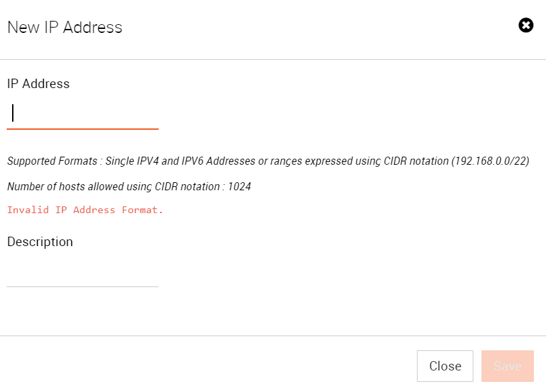The width and height of the screenshot is (546, 392).
Task: Select the New IP Address dialog title
Action: click(x=65, y=27)
